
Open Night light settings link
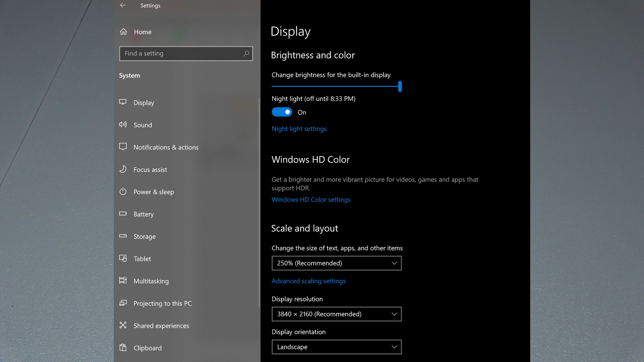click(299, 129)
